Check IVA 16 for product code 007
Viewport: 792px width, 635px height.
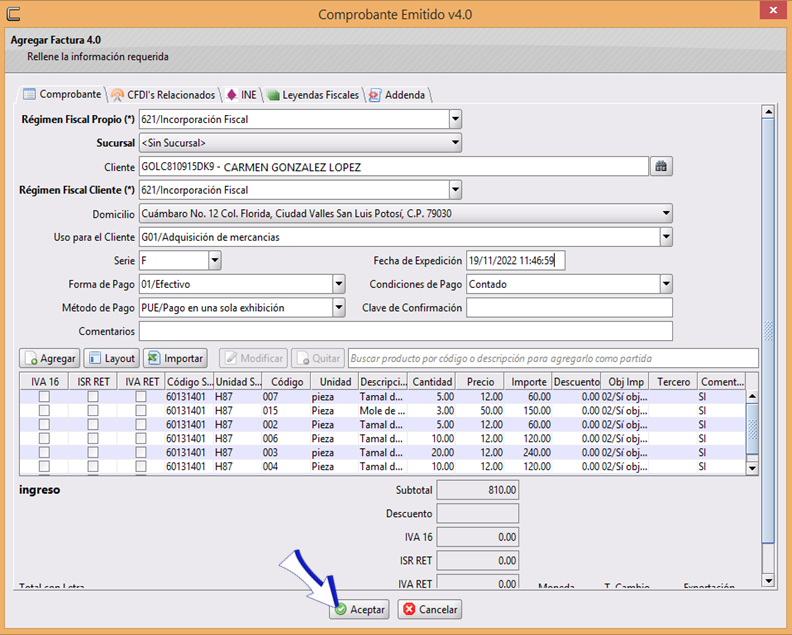click(44, 397)
